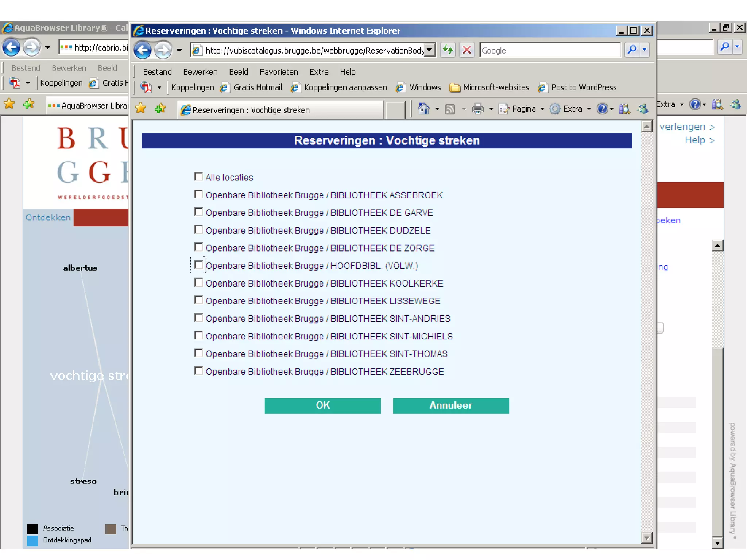747x560 pixels.
Task: Click the Add to Favorites star-plus icon
Action: [x=160, y=109]
